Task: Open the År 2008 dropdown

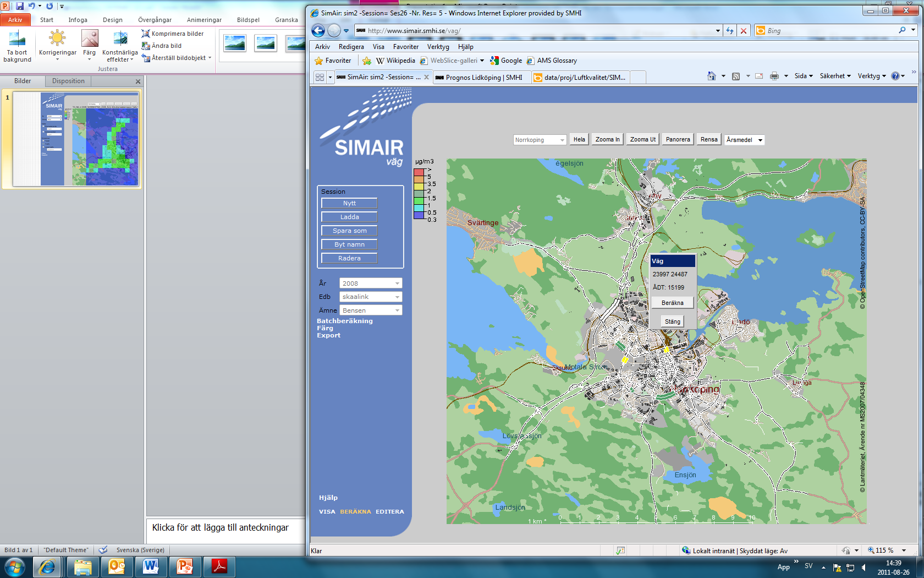Action: point(371,283)
